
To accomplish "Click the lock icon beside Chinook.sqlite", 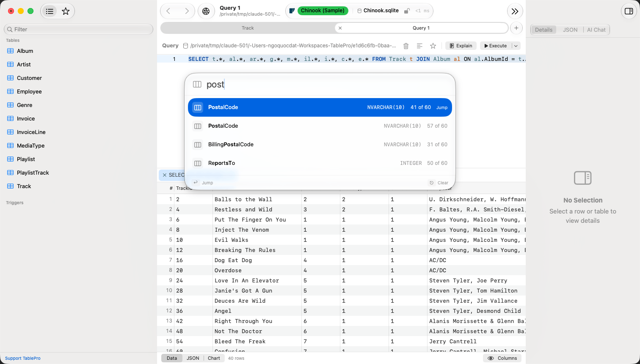I will pos(407,11).
